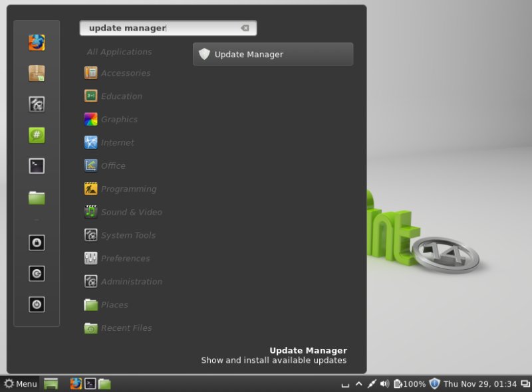Clear the search box text
Viewport: 532px width, 392px height.
[245, 28]
